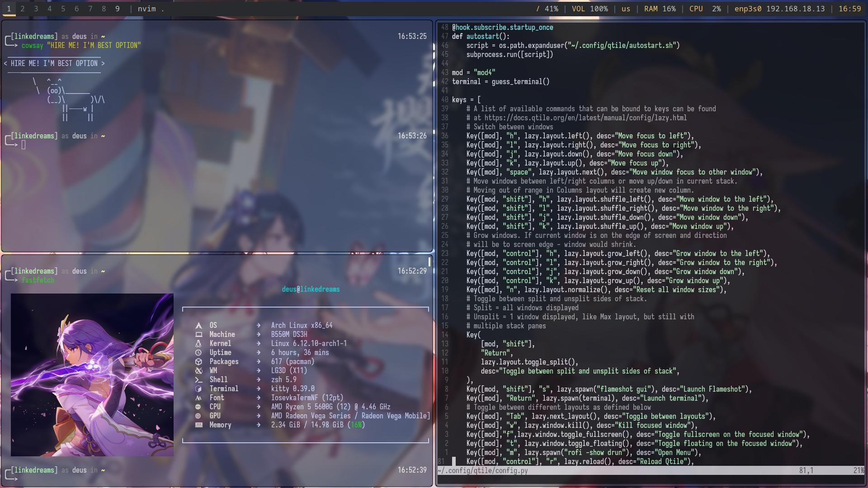Click the Memory icon in fastfetch
Image resolution: width=868 pixels, height=488 pixels.
198,425
